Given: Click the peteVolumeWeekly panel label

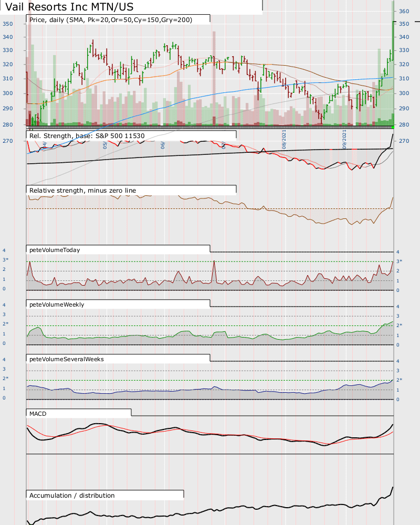Looking at the screenshot, I should click(57, 304).
